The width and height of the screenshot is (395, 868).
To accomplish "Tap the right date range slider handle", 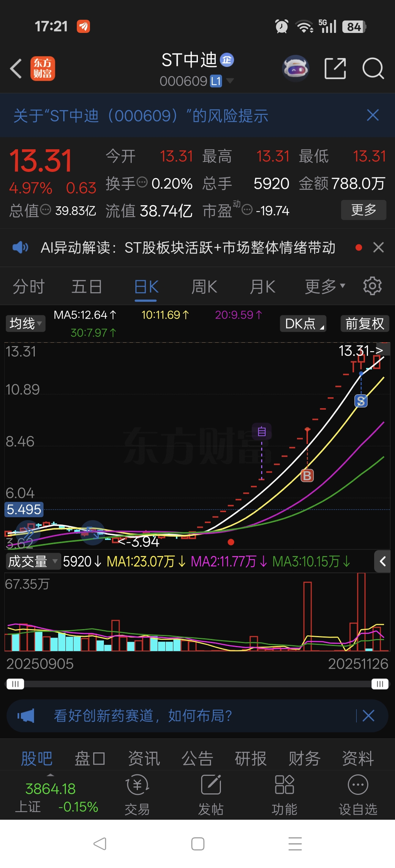I will pyautogui.click(x=380, y=684).
